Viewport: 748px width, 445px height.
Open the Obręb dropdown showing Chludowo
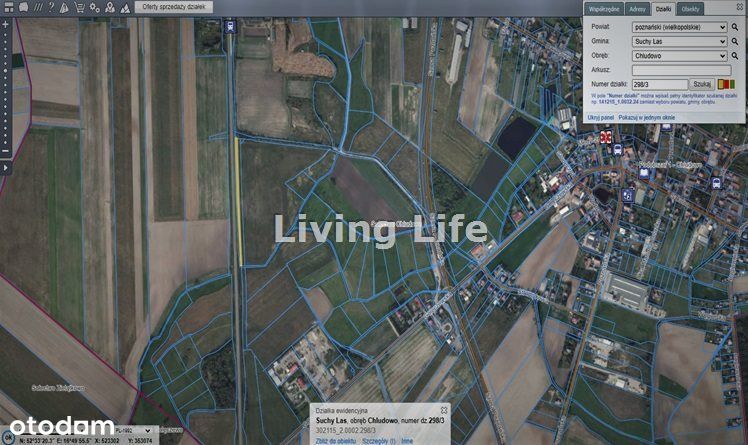pyautogui.click(x=679, y=56)
